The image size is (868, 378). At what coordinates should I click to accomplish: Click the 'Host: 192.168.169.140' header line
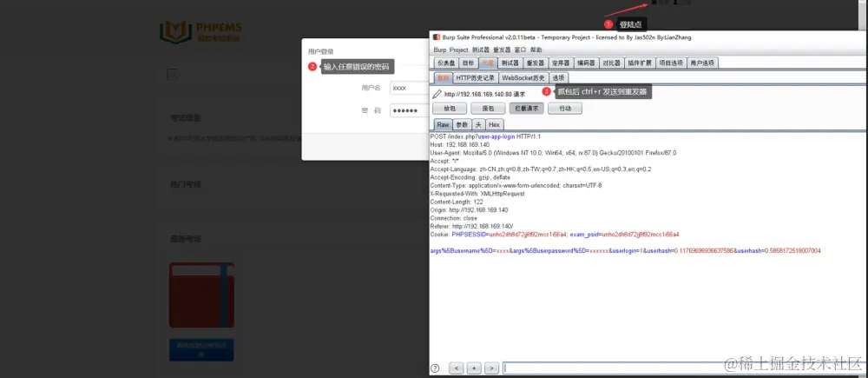pyautogui.click(x=460, y=144)
